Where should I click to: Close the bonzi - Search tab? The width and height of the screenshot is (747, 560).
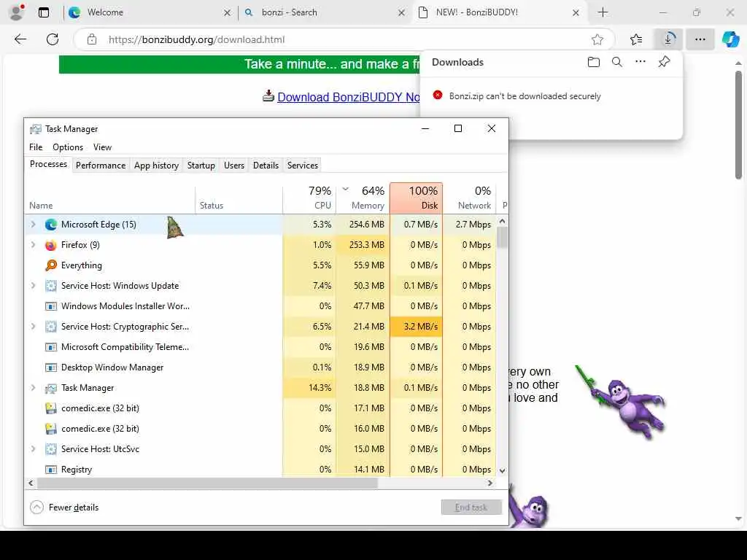coord(402,13)
